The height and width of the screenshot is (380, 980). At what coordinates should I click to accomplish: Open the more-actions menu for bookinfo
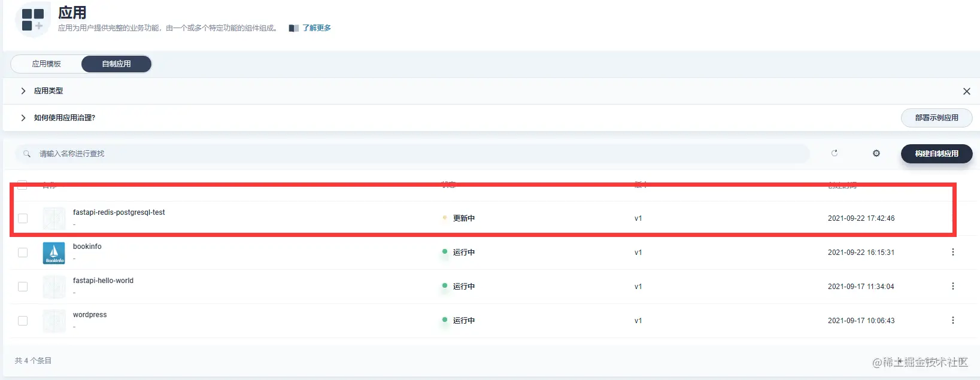(953, 252)
